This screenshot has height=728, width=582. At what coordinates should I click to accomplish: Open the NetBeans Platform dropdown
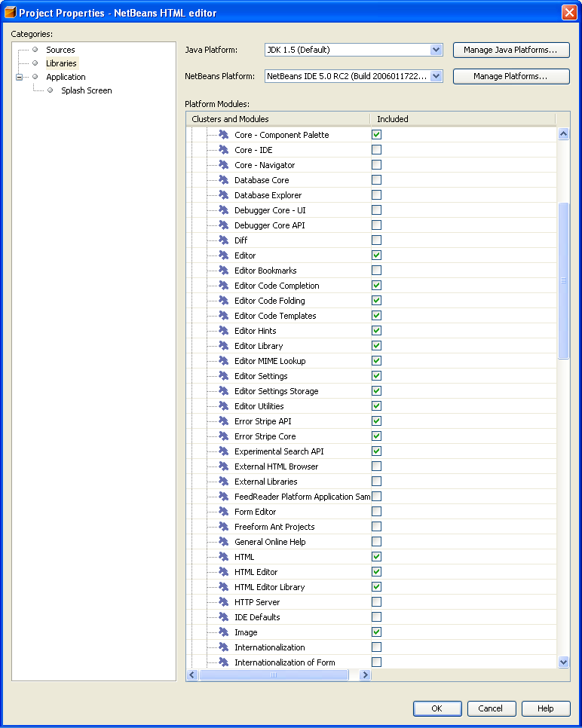[436, 76]
